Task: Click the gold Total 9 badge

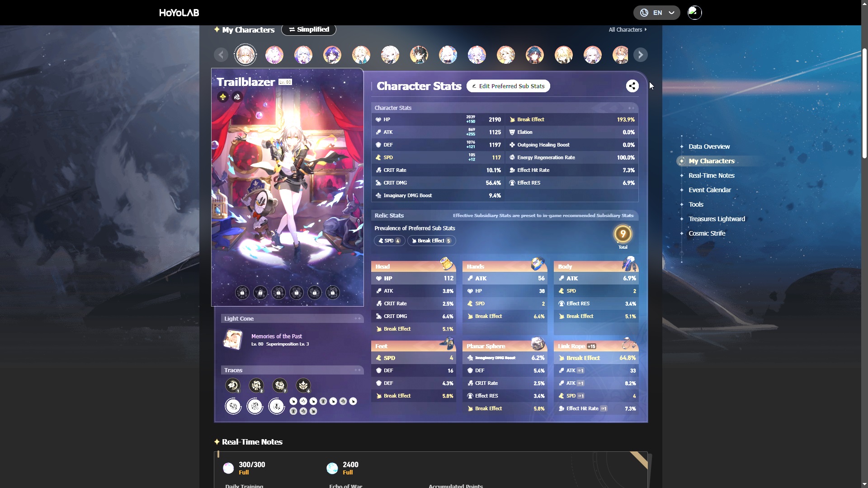Action: point(623,234)
